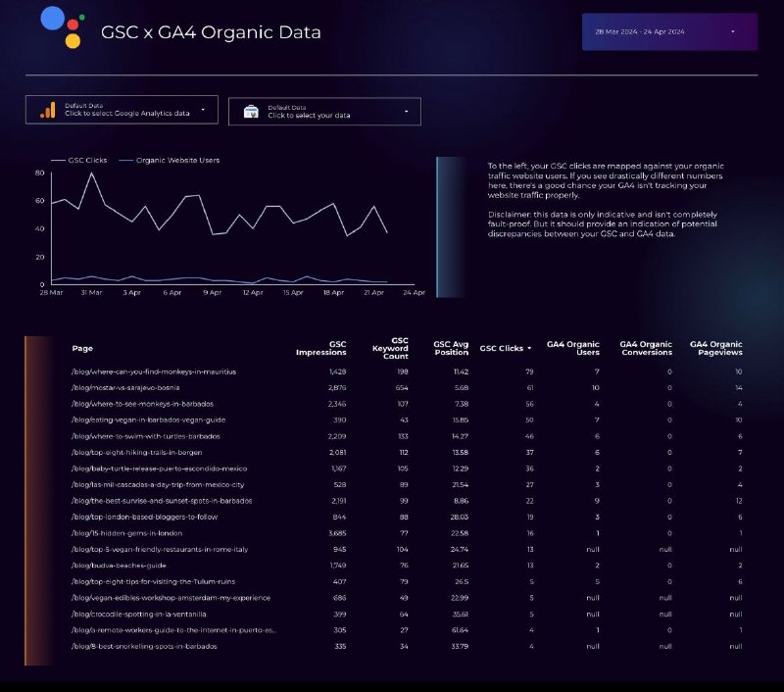Open the 'Click to select your data' selector
784x692 pixels.
tap(324, 111)
